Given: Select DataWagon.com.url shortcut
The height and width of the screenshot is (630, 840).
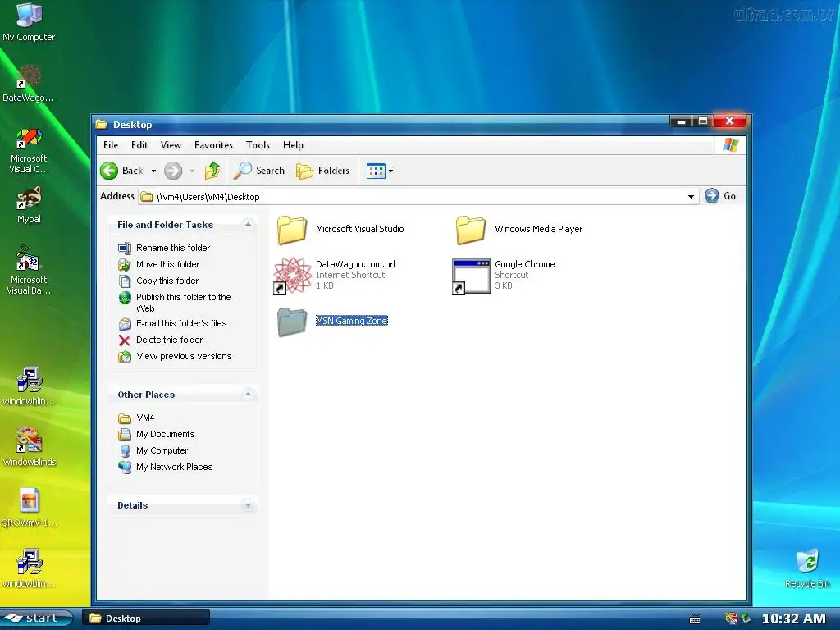Looking at the screenshot, I should click(x=335, y=276).
